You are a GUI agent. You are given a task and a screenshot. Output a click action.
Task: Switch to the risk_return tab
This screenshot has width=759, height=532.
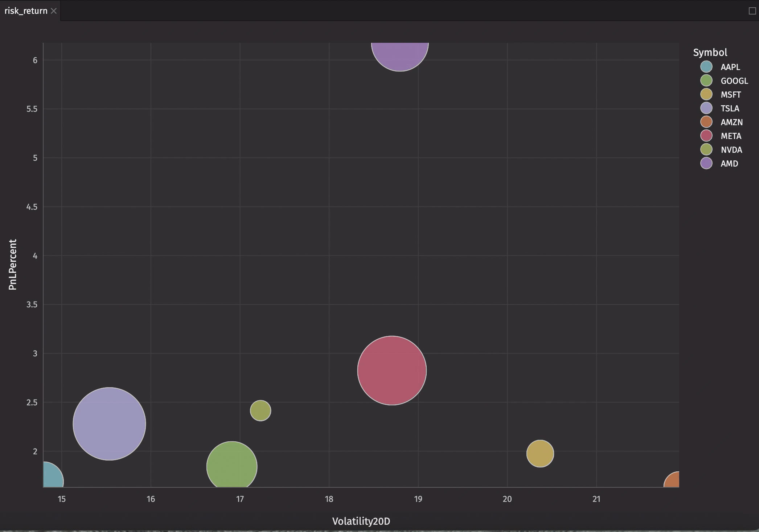pyautogui.click(x=26, y=11)
